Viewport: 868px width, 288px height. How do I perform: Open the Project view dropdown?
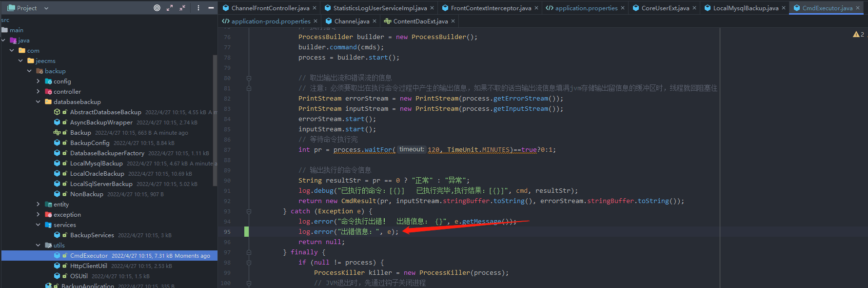[46, 8]
